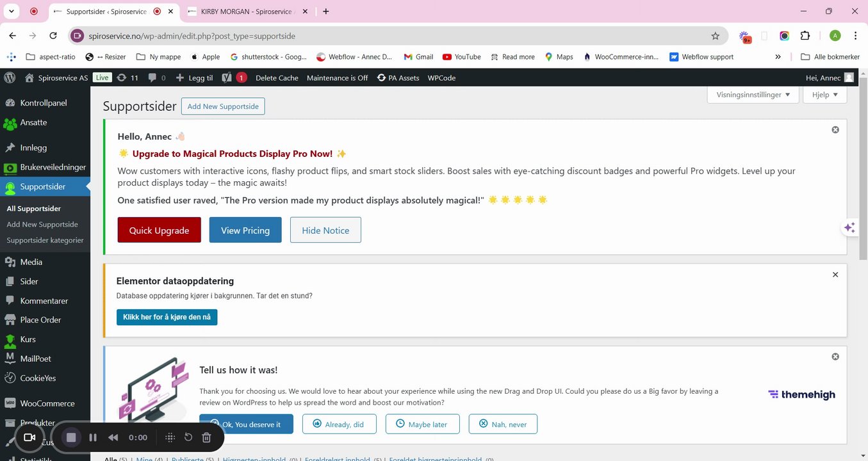Pause the screen recording

[93, 437]
